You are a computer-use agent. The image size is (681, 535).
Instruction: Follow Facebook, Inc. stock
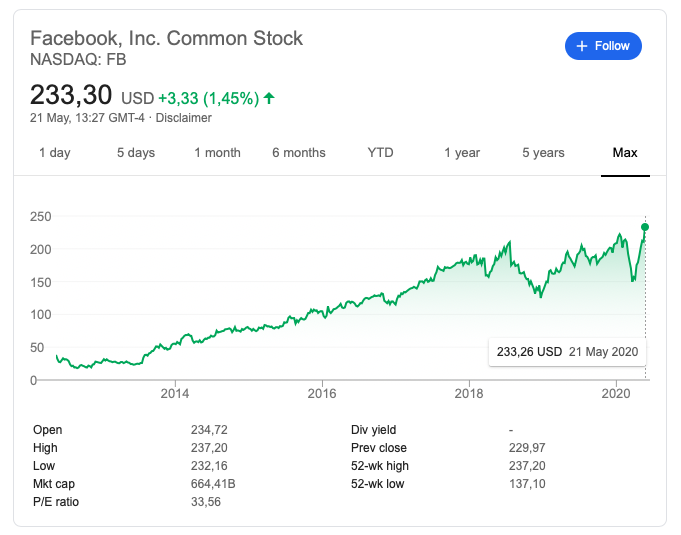tap(603, 46)
